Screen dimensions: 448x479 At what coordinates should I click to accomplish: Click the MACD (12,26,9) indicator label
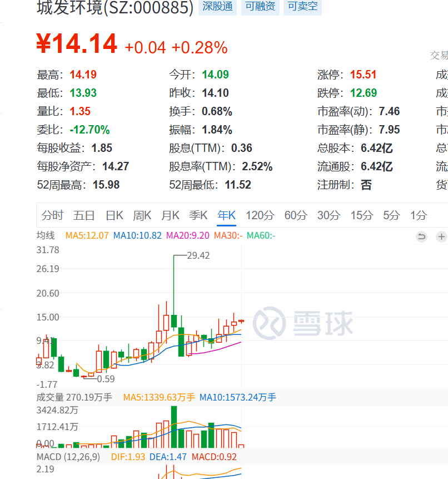point(68,457)
